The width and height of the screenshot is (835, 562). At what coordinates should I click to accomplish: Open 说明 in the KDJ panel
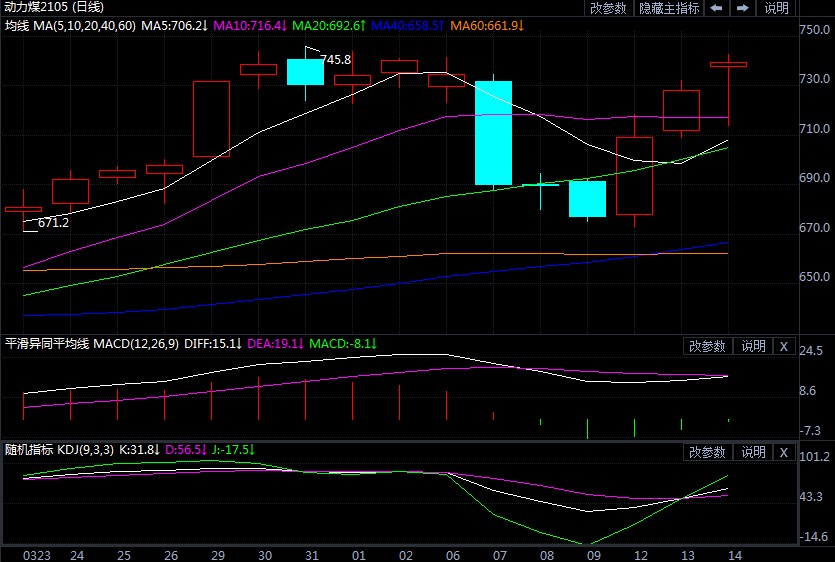(752, 452)
